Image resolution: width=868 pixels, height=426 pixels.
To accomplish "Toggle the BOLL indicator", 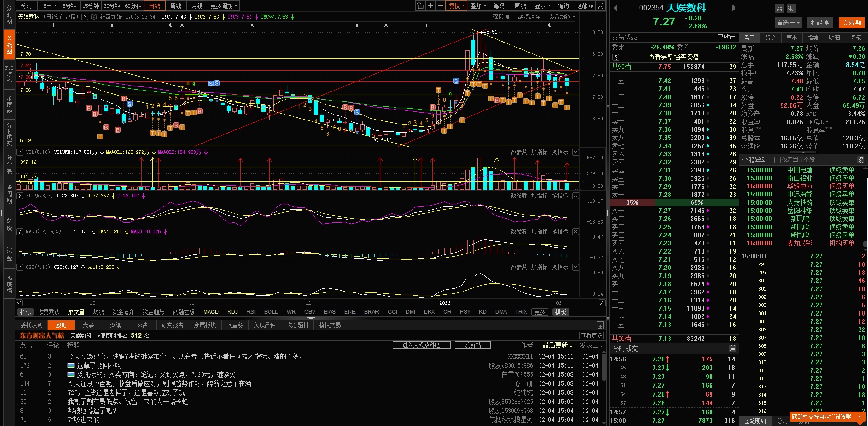I will (271, 312).
